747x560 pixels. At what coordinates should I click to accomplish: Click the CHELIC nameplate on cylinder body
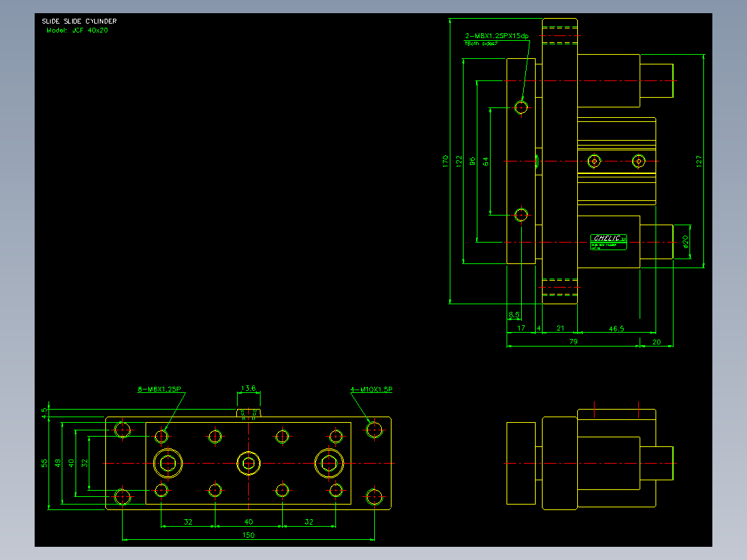pyautogui.click(x=608, y=242)
